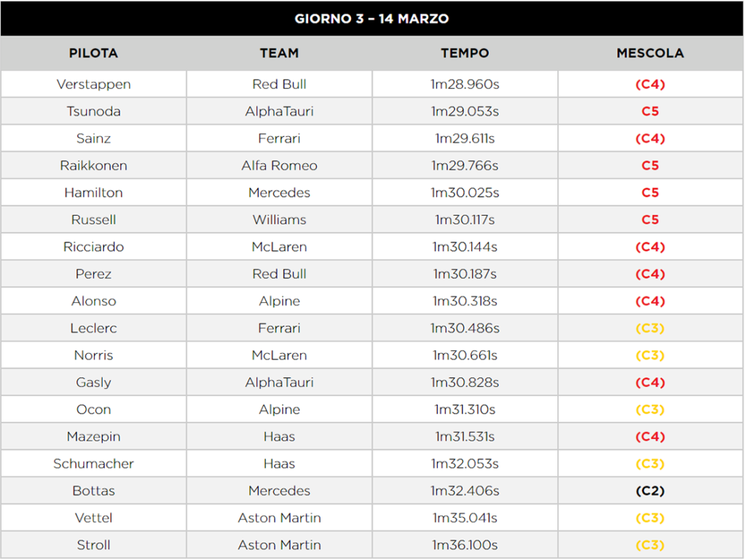Click the TEAM column header
This screenshot has height=560, width=746.
[279, 53]
